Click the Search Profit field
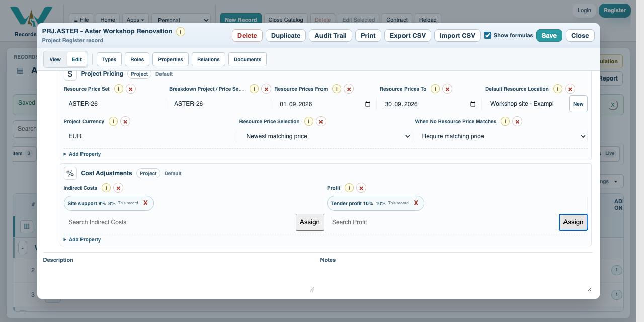This screenshot has height=322, width=644. [x=442, y=222]
